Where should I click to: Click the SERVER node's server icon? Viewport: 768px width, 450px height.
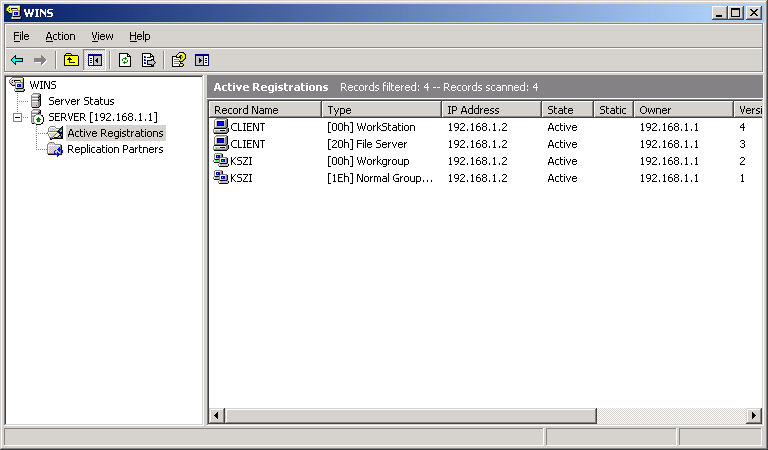pos(37,117)
